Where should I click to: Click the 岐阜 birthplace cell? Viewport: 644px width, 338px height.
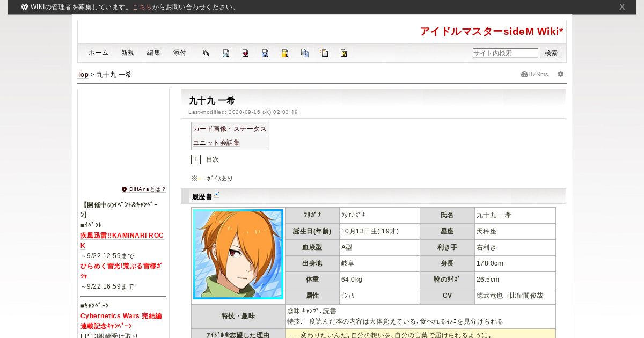(379, 264)
